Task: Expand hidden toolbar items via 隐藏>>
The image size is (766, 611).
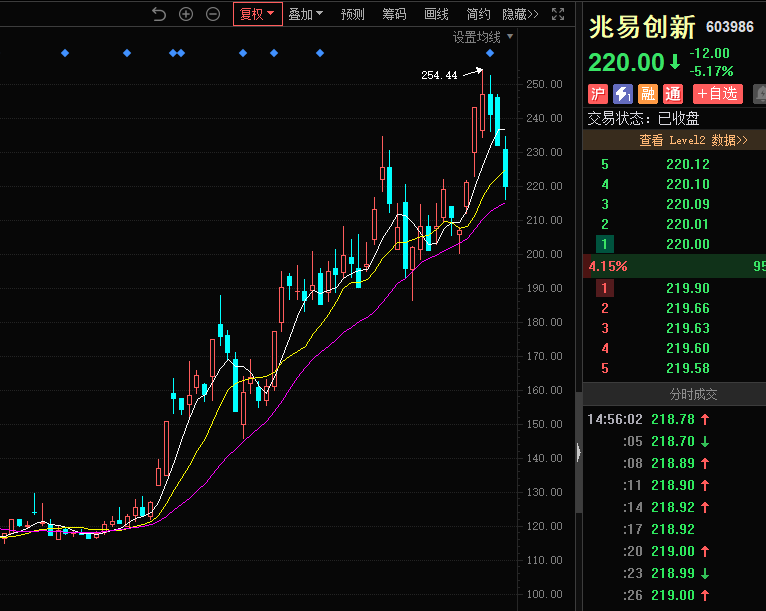Action: 520,14
